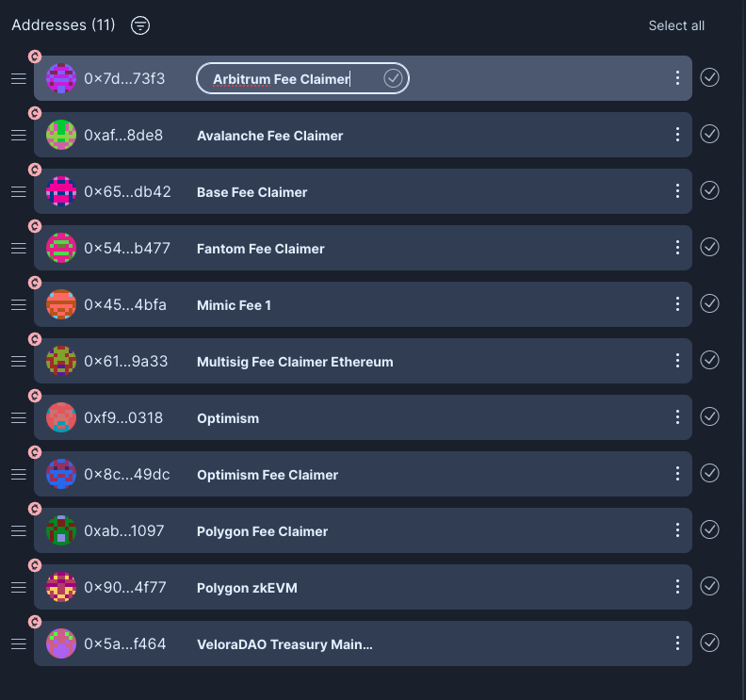This screenshot has width=746, height=700.
Task: Click inside the Arbitrum Fee Claimer name field
Action: [x=283, y=79]
